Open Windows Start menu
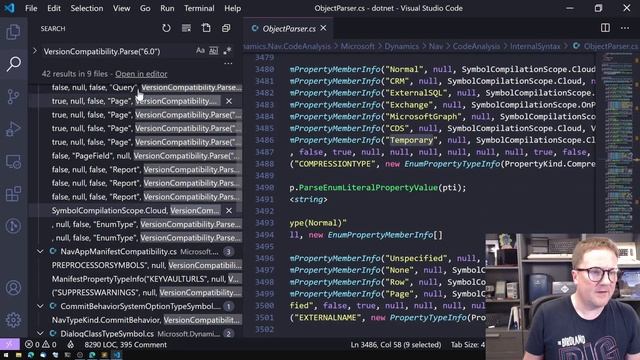Image resolution: width=640 pixels, height=360 pixels. click(x=6, y=355)
